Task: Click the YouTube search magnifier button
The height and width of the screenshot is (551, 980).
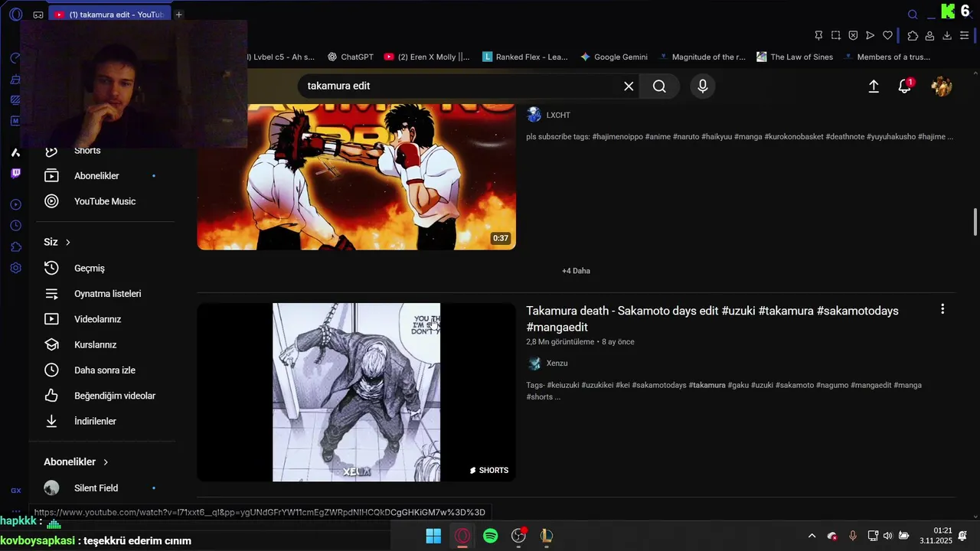Action: click(x=659, y=86)
